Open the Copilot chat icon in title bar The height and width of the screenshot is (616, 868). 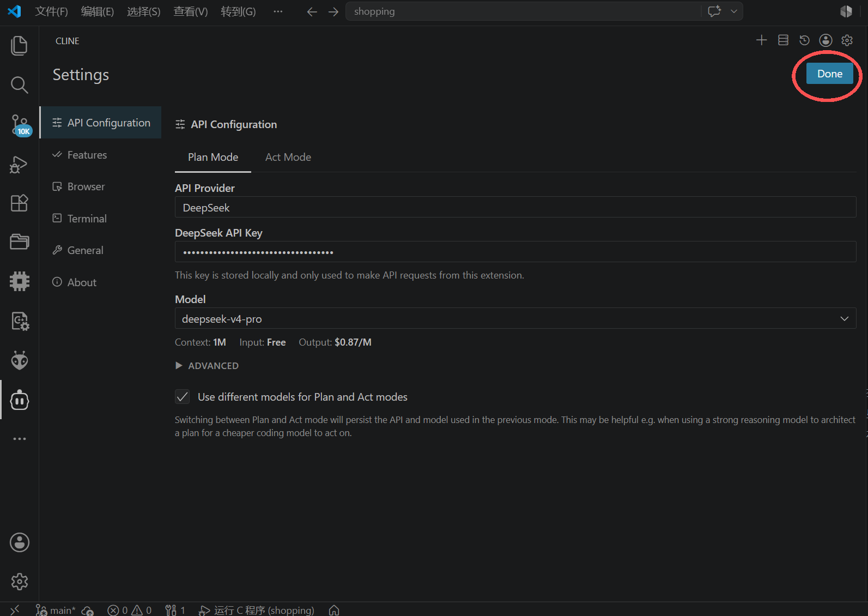(714, 11)
